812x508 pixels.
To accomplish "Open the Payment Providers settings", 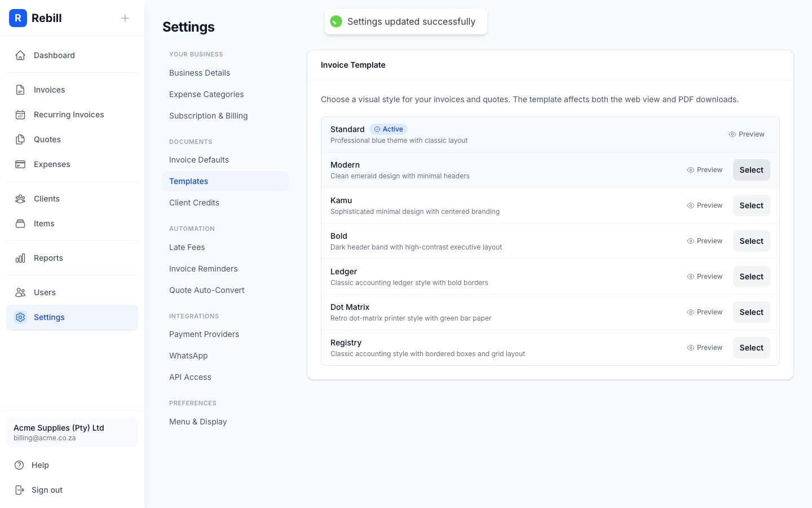I will [x=204, y=334].
